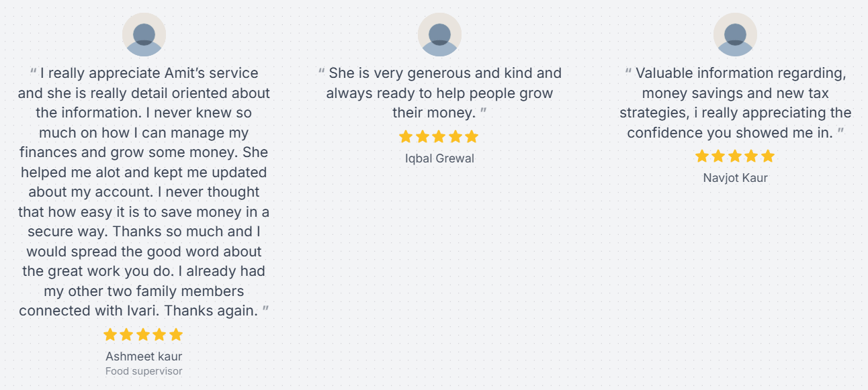The image size is (868, 390).
Task: Click Navjot Kaur's avatar icon
Action: pos(735,35)
